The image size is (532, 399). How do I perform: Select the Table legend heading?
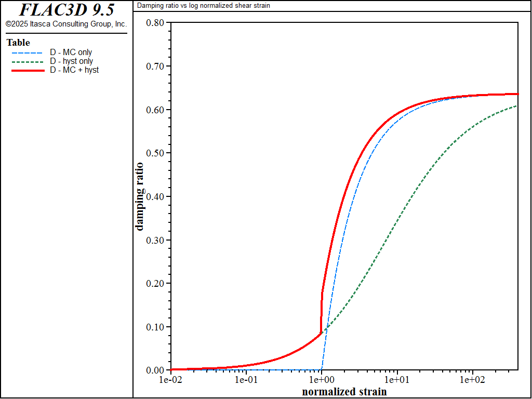(x=18, y=43)
